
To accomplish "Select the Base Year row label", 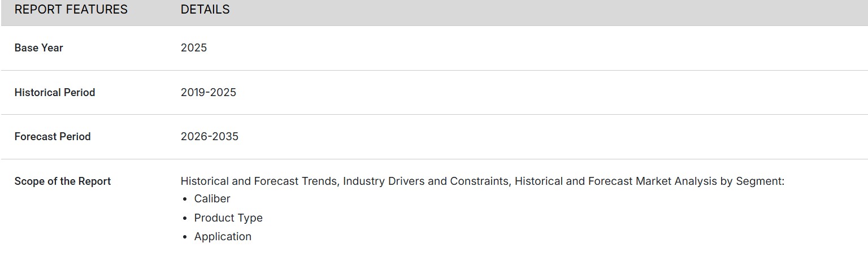I will 38,48.
